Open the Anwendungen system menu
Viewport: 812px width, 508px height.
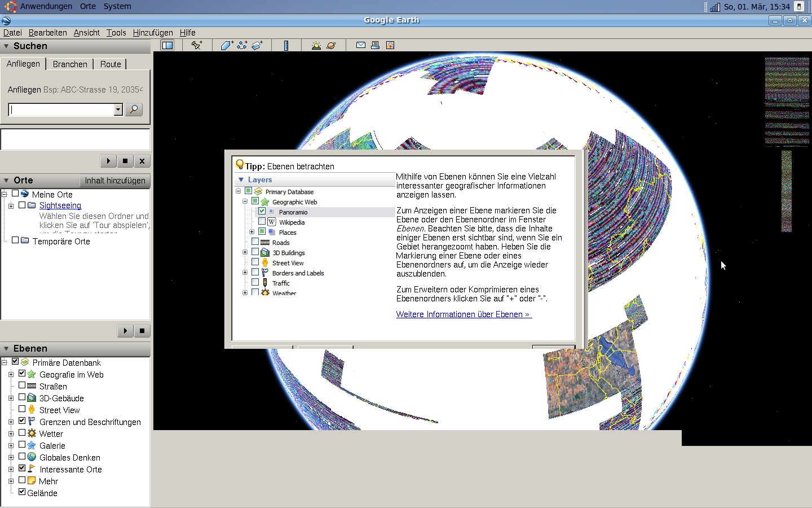(x=46, y=6)
